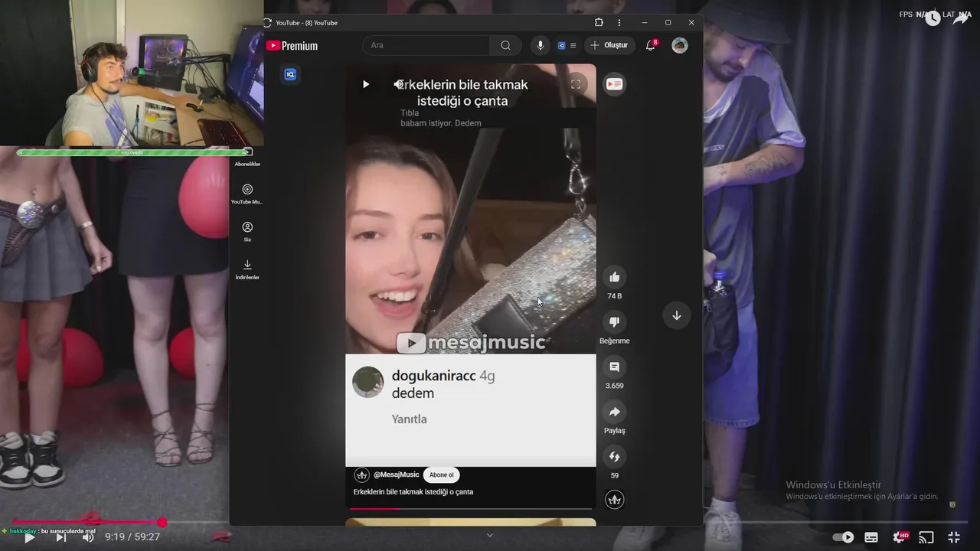
Task: Toggle the Shorts volume speaker icon
Action: tap(398, 84)
